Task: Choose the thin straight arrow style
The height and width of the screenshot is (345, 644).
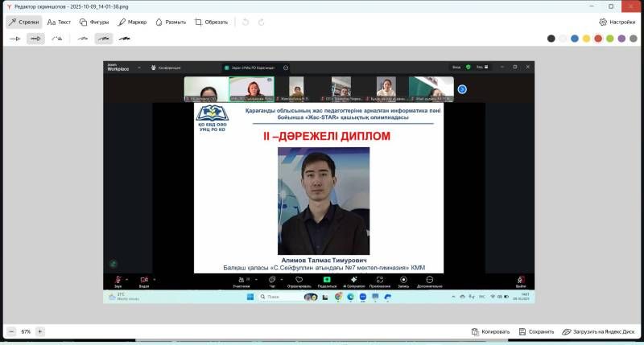Action: coord(14,38)
